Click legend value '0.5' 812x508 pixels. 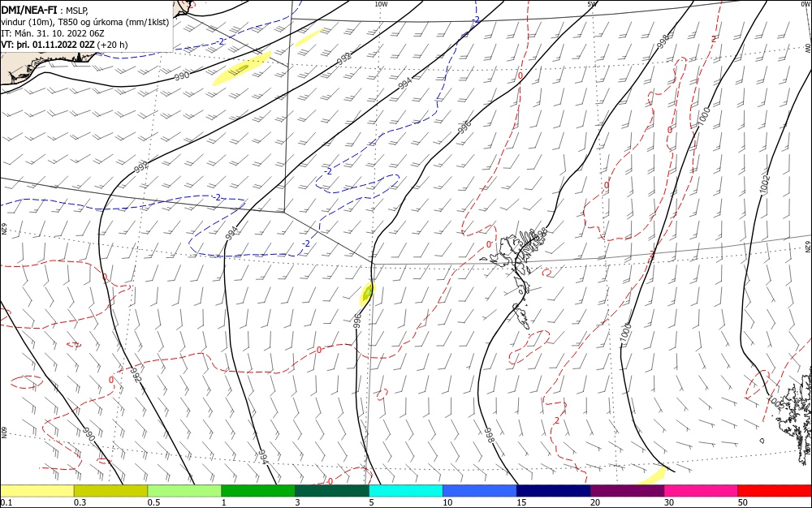(153, 502)
